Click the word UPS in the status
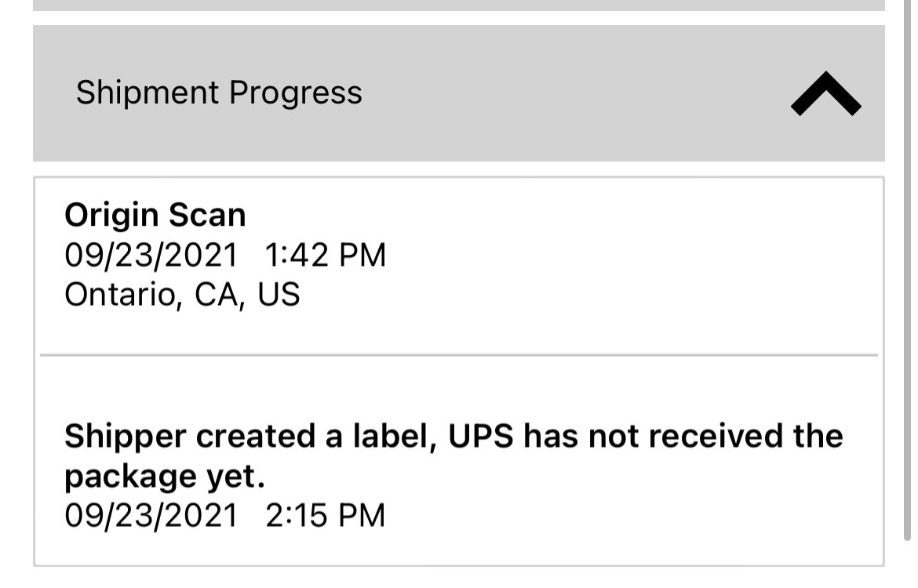This screenshot has height=588, width=918. tap(481, 436)
